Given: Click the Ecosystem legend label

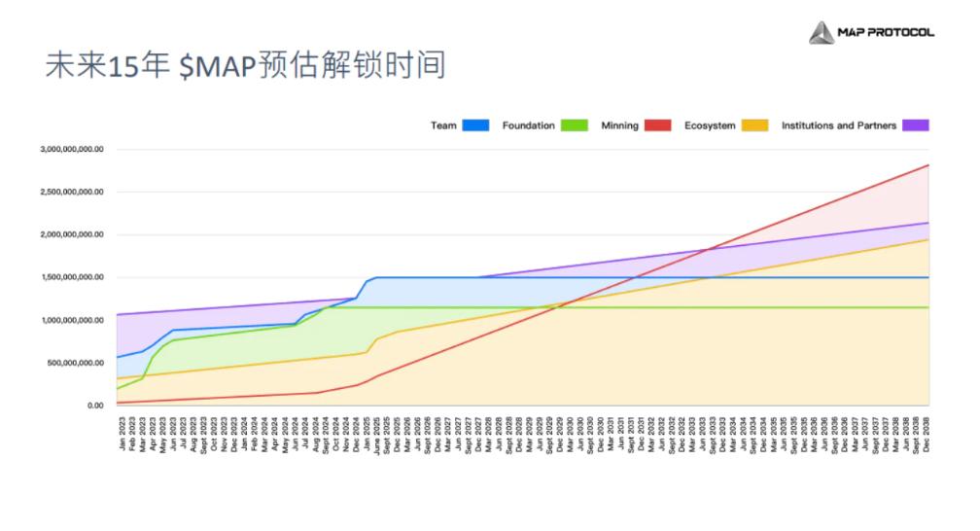Looking at the screenshot, I should pyautogui.click(x=710, y=125).
